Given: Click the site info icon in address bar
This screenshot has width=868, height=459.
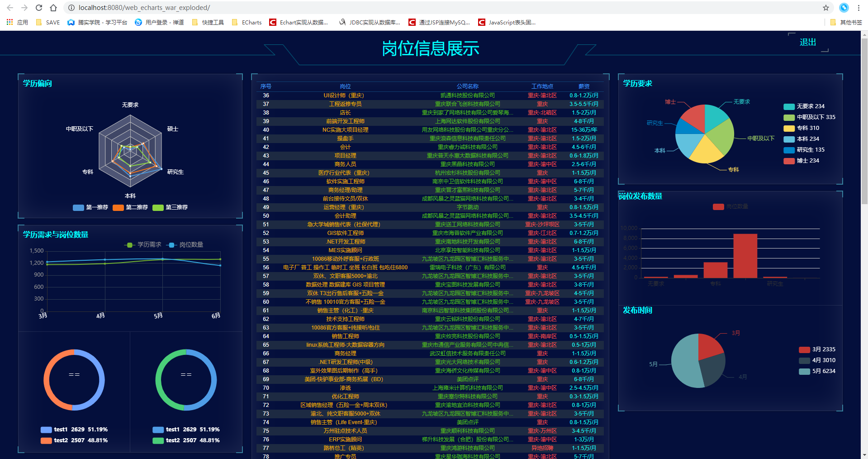Looking at the screenshot, I should 71,8.
